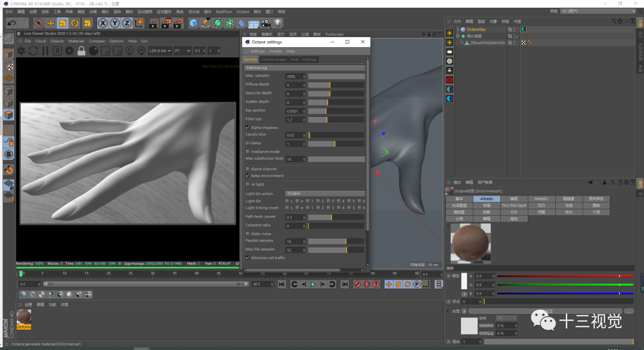Viewport: 644px width, 350px height.
Task: Toggle Live Viewer resolution lock
Action: click(x=81, y=51)
